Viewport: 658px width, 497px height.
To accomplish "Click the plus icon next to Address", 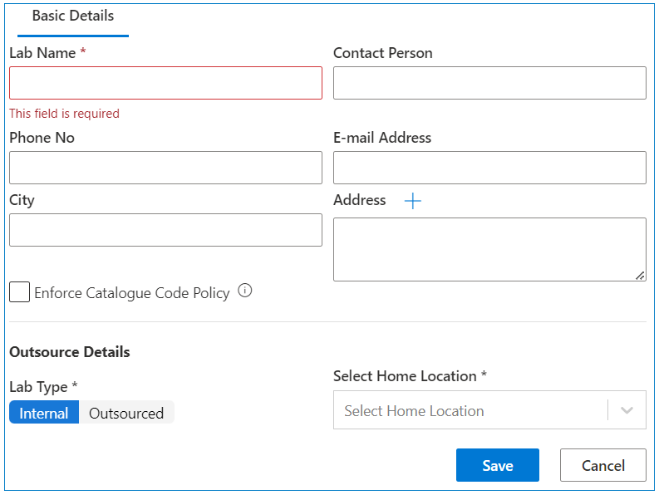I will [x=412, y=201].
